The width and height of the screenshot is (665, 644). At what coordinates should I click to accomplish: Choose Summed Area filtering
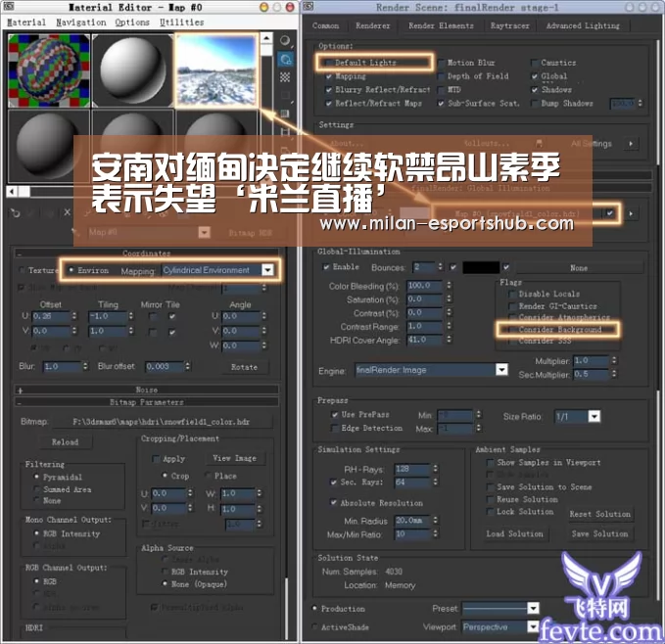(x=37, y=489)
